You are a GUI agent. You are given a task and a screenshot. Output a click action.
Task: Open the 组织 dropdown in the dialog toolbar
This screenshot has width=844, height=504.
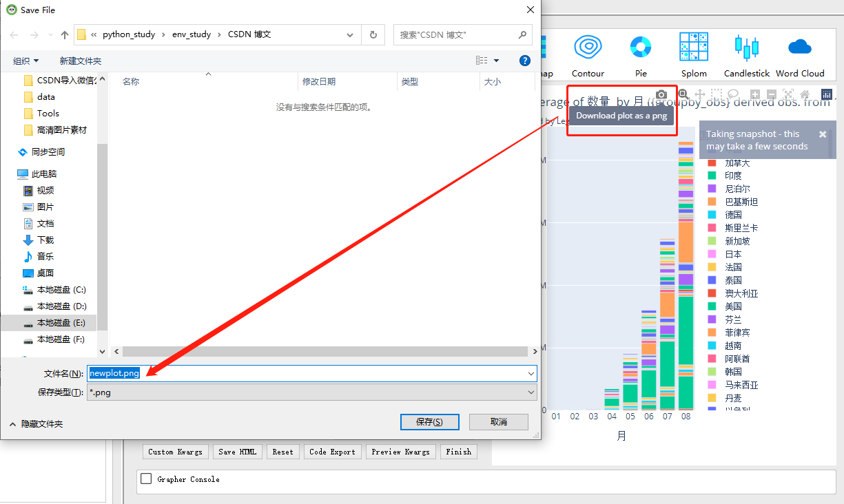point(25,60)
